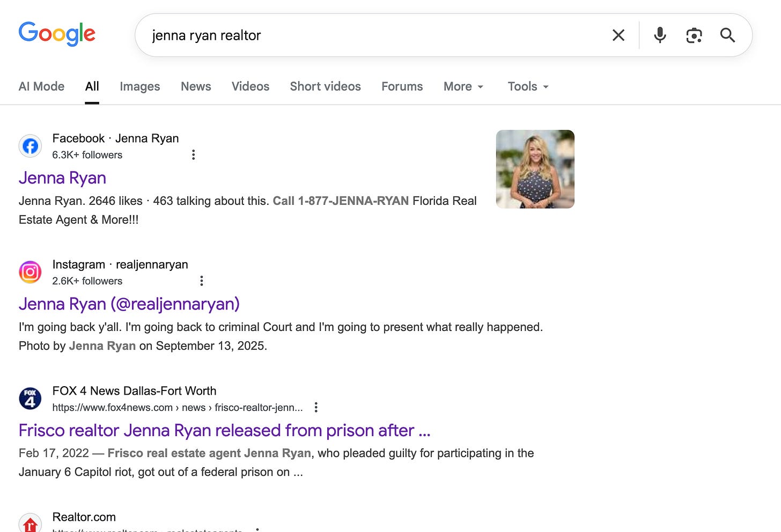The width and height of the screenshot is (781, 532).
Task: Submit search with magnifying glass icon
Action: [x=727, y=35]
